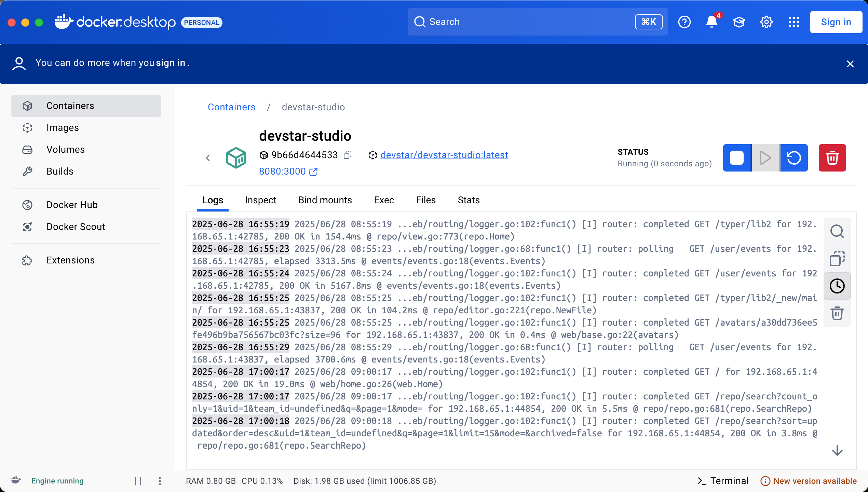Viewport: 868px width, 492px height.
Task: Open the help question-mark menu
Action: (684, 22)
